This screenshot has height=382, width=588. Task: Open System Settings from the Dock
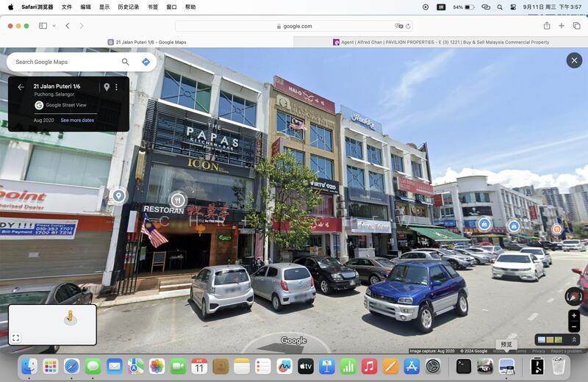click(x=433, y=366)
